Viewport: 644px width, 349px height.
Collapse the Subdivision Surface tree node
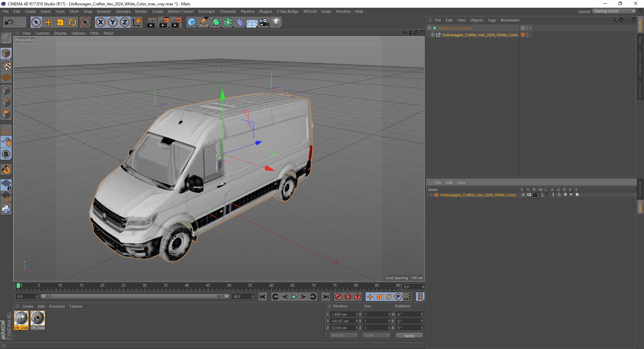429,28
